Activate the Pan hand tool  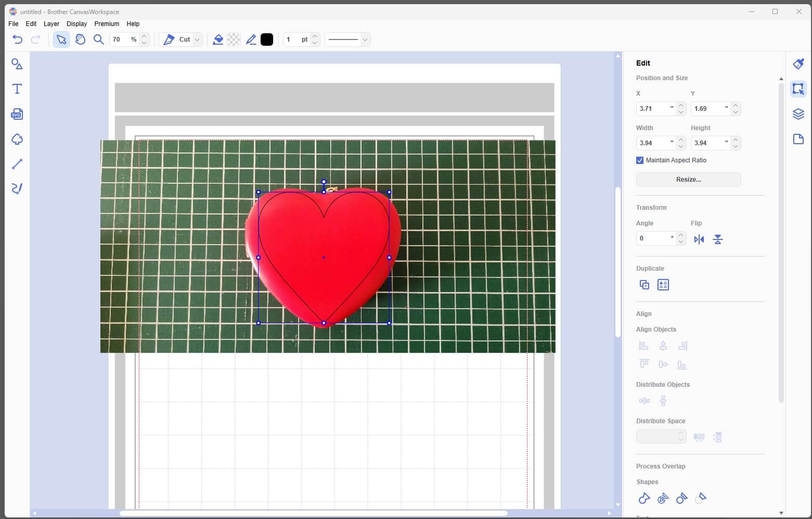click(80, 40)
